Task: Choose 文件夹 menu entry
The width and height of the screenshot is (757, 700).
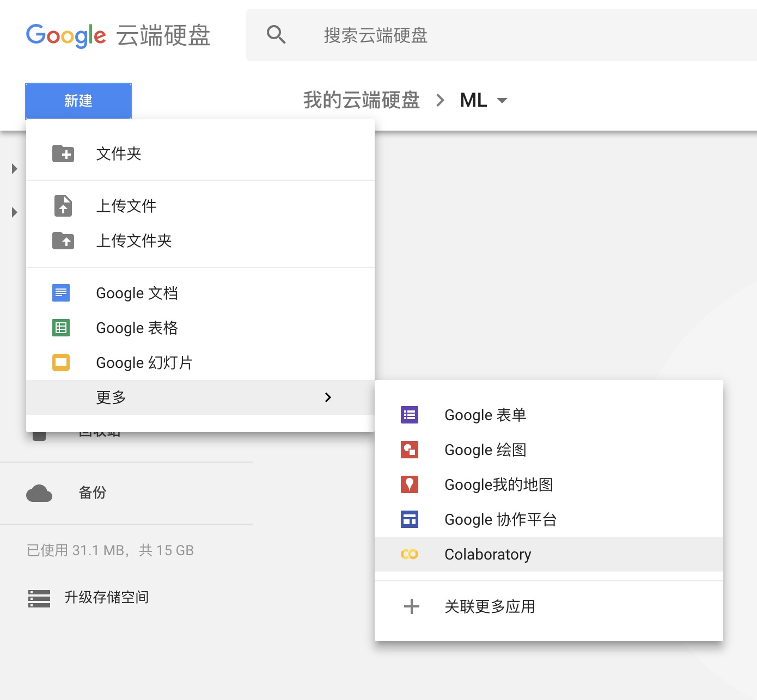Action: click(200, 153)
